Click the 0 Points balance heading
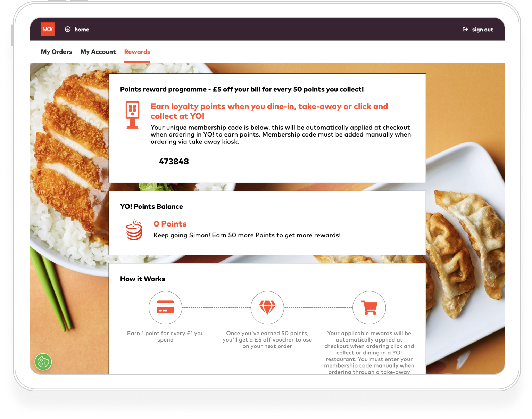The height and width of the screenshot is (419, 532). (x=170, y=224)
